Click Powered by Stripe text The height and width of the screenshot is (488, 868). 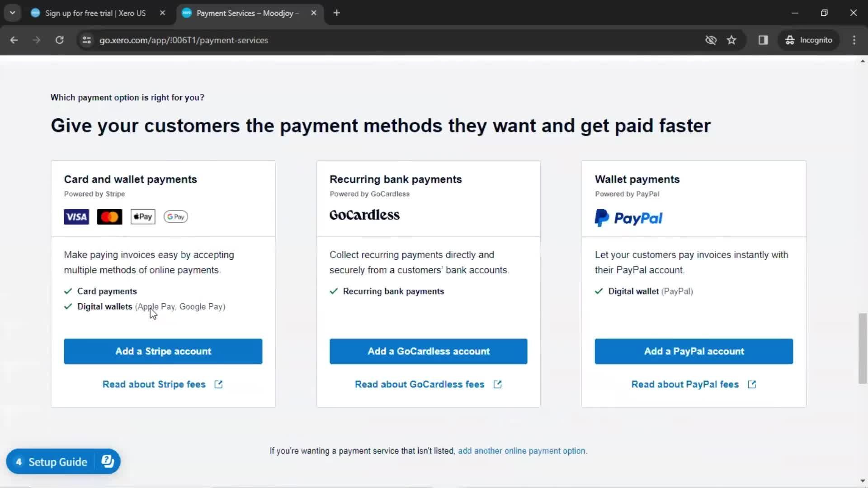pos(94,194)
